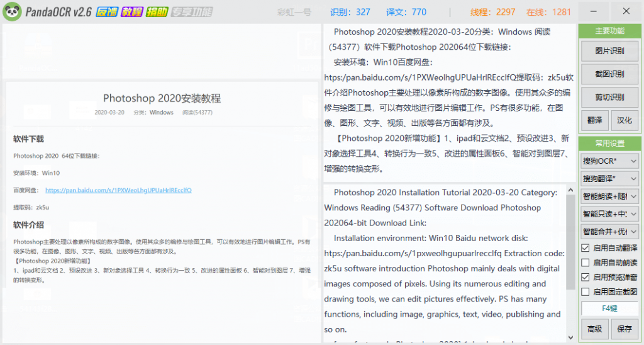Click the 识别: 327 counter
The height and width of the screenshot is (345, 644).
pyautogui.click(x=350, y=12)
